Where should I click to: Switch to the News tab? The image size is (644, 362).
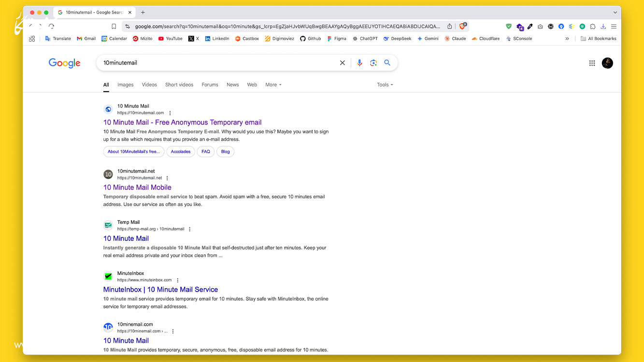(x=233, y=84)
